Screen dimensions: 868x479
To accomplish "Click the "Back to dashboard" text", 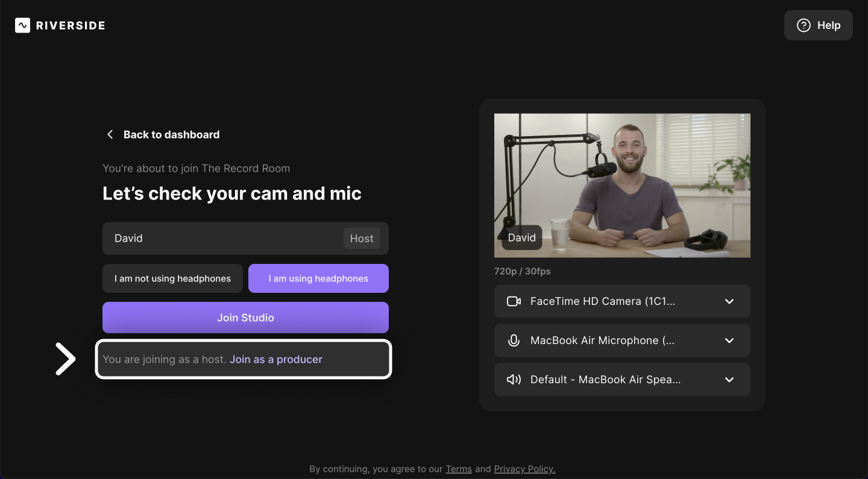I will point(171,134).
